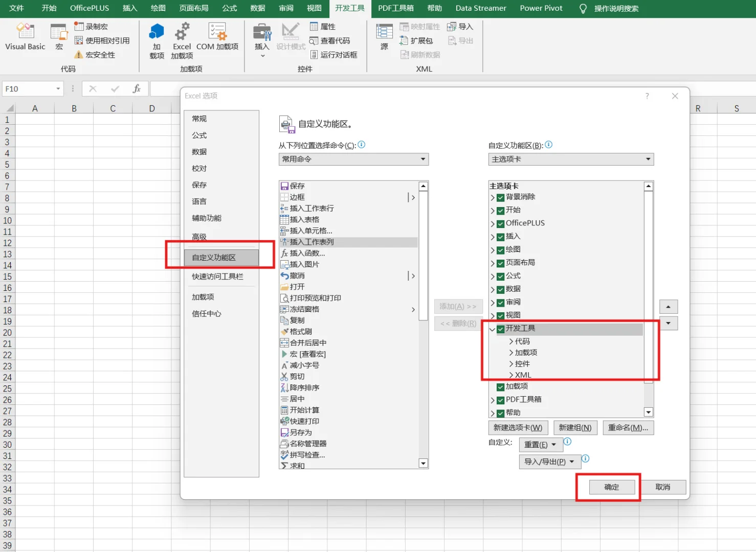Image resolution: width=756 pixels, height=552 pixels.
Task: Open the 主选项卡 ribbon dropdown
Action: pos(571,159)
